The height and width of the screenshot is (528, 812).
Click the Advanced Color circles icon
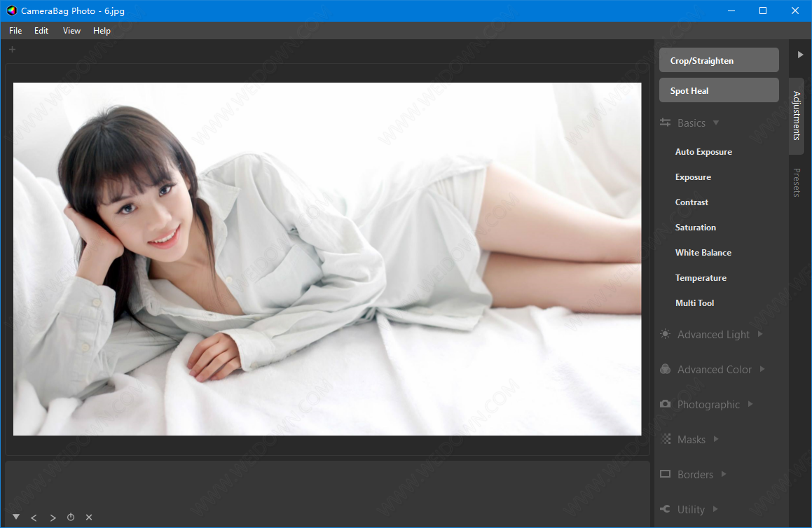click(x=665, y=370)
